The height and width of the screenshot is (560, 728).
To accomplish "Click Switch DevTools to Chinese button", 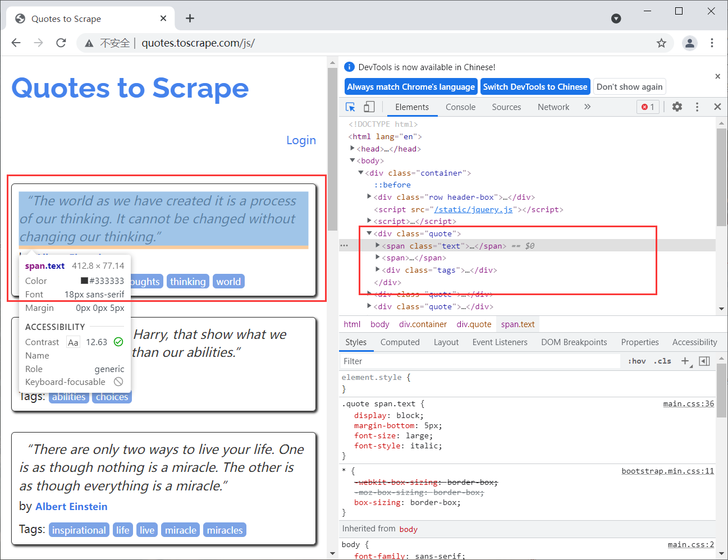I will tap(535, 87).
